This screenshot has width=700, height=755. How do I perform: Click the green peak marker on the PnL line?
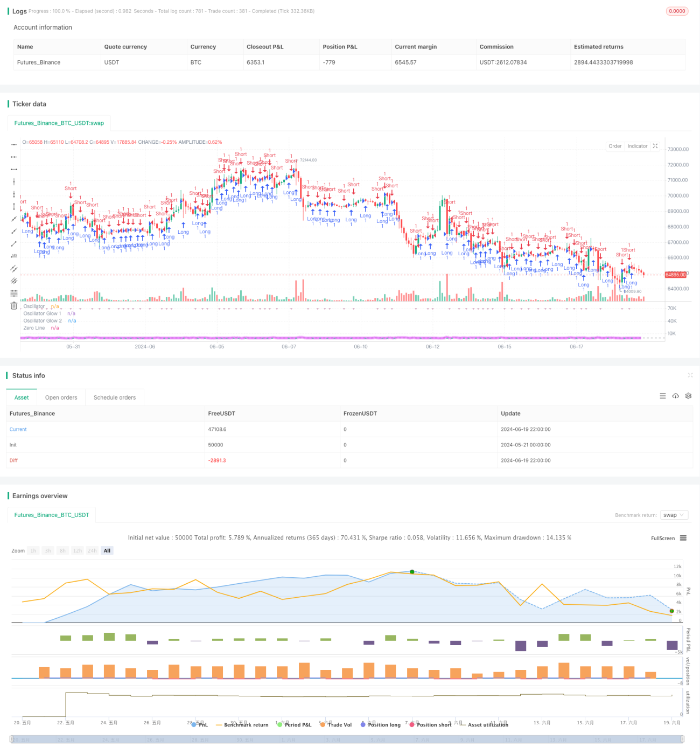coord(412,571)
